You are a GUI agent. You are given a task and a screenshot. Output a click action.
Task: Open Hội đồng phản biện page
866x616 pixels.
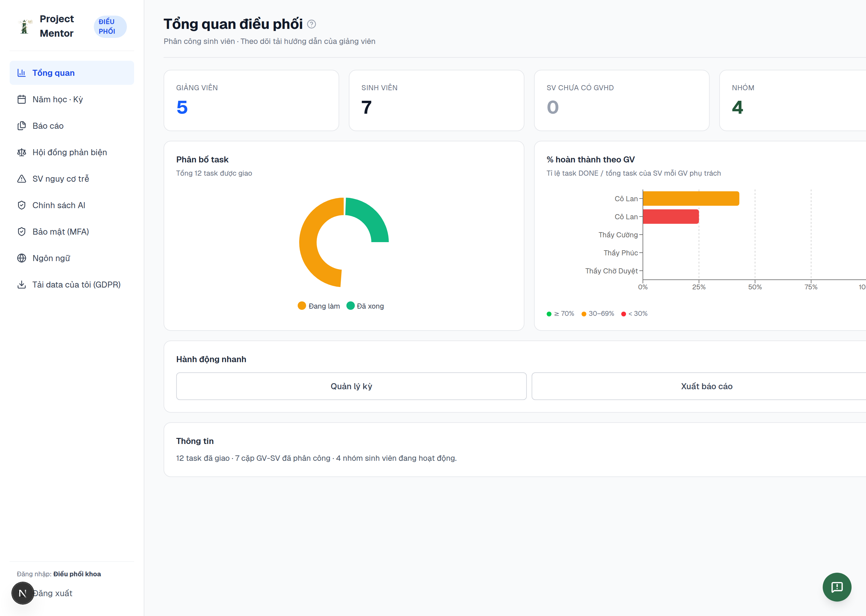tap(72, 152)
